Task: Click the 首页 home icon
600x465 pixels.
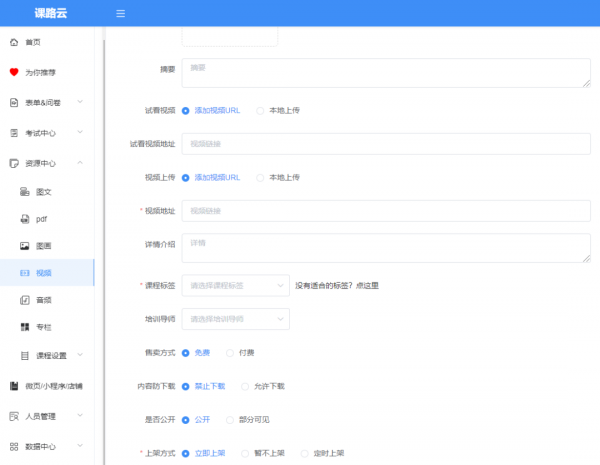Action: (14, 42)
